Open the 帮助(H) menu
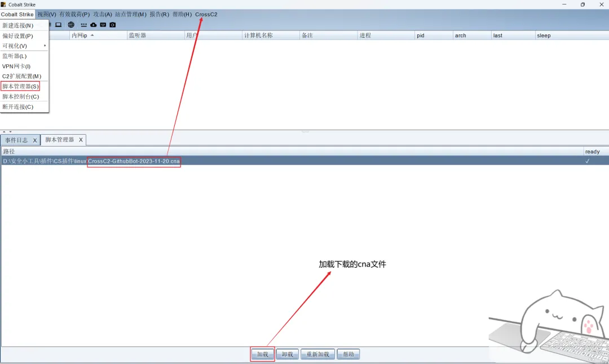Screen dimensions: 609x364 click(x=182, y=14)
